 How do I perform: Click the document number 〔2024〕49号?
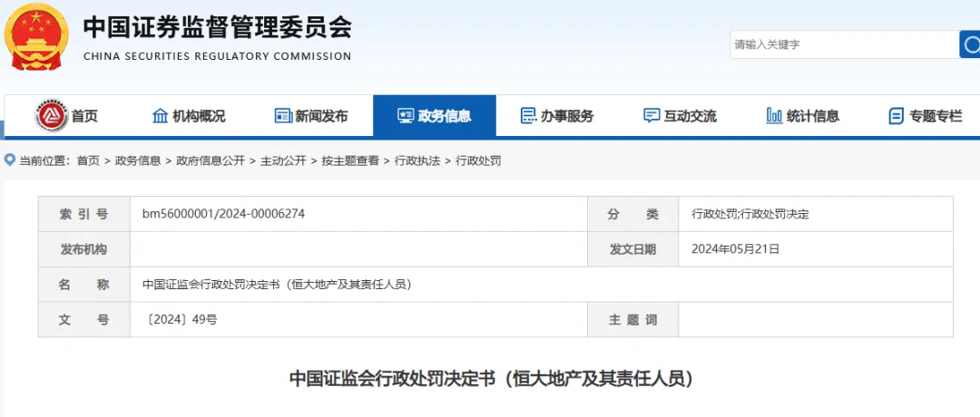pyautogui.click(x=180, y=320)
